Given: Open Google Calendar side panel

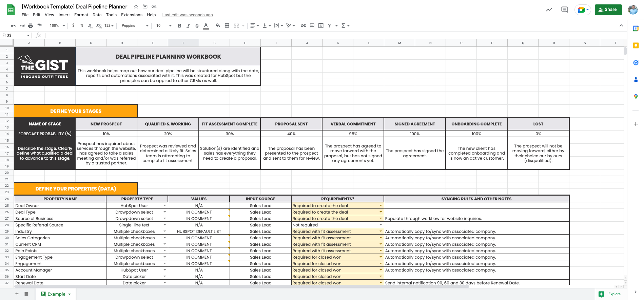Looking at the screenshot, I should click(636, 29).
